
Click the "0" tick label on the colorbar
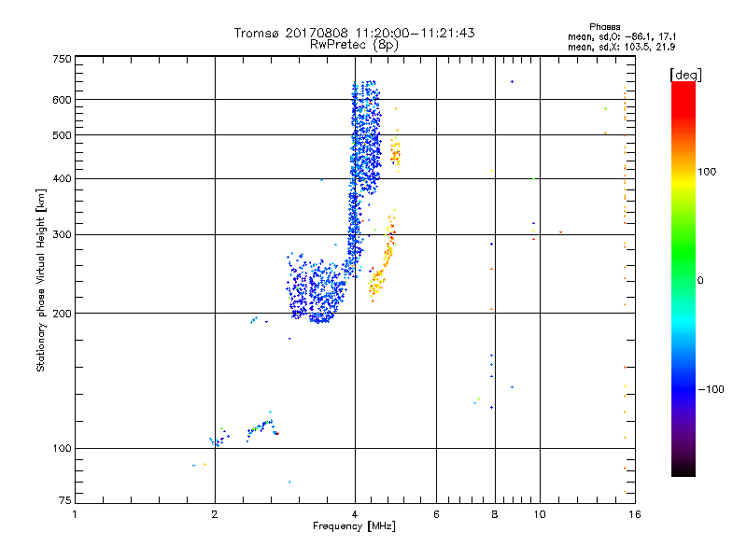pos(700,281)
